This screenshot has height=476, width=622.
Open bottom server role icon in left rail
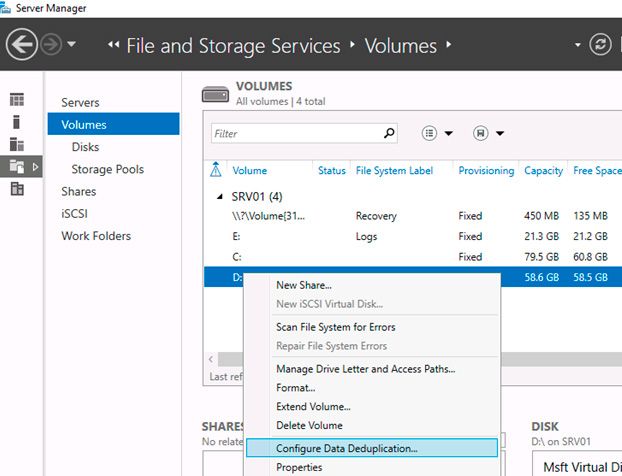(x=17, y=189)
